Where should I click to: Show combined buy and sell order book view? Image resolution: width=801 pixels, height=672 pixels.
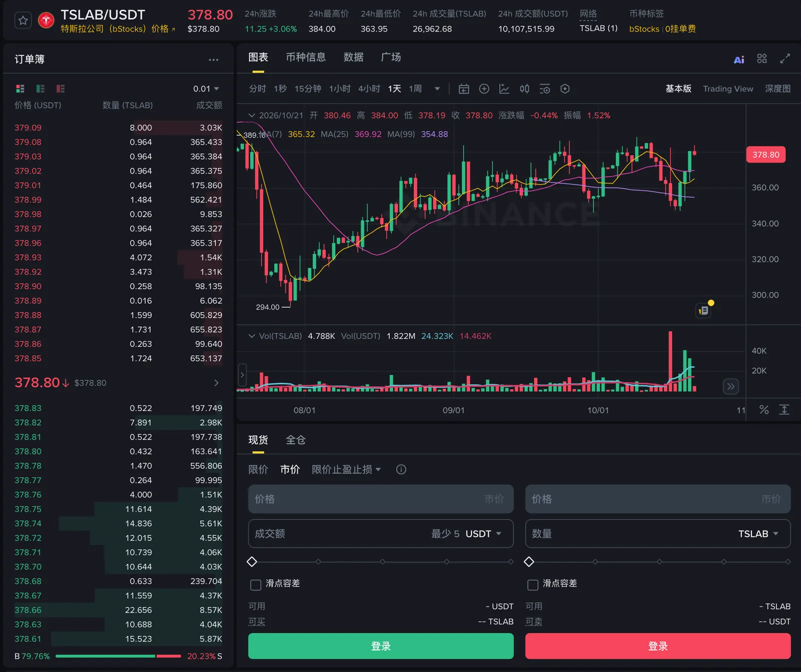20,89
